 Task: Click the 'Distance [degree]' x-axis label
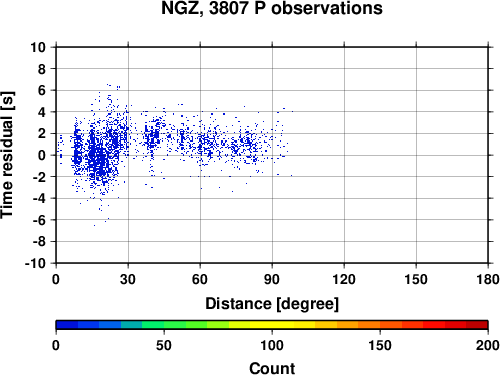click(272, 304)
